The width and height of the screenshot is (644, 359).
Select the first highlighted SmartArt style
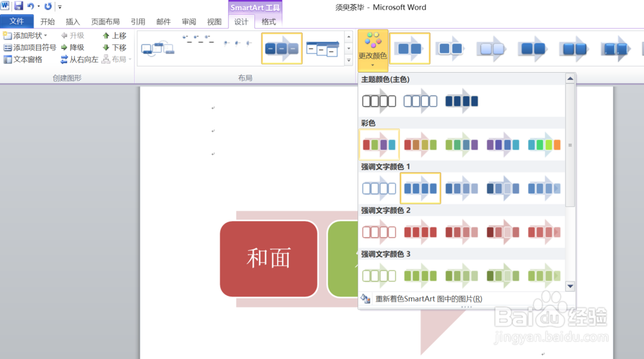tap(410, 48)
